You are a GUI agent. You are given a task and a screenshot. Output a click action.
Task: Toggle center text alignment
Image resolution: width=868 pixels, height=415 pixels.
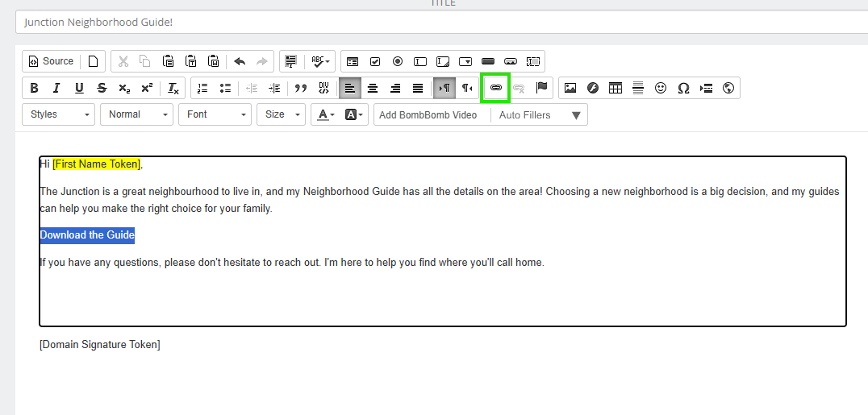[373, 88]
